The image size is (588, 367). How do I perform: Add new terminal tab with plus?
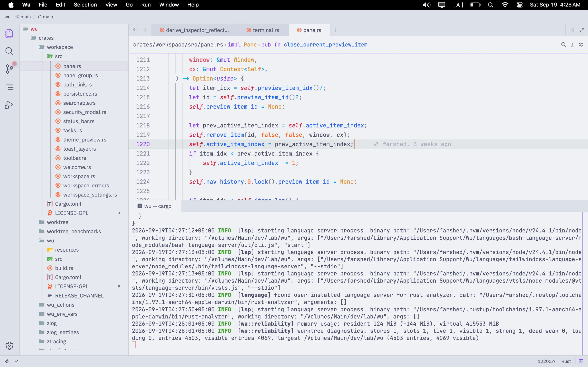tap(187, 206)
